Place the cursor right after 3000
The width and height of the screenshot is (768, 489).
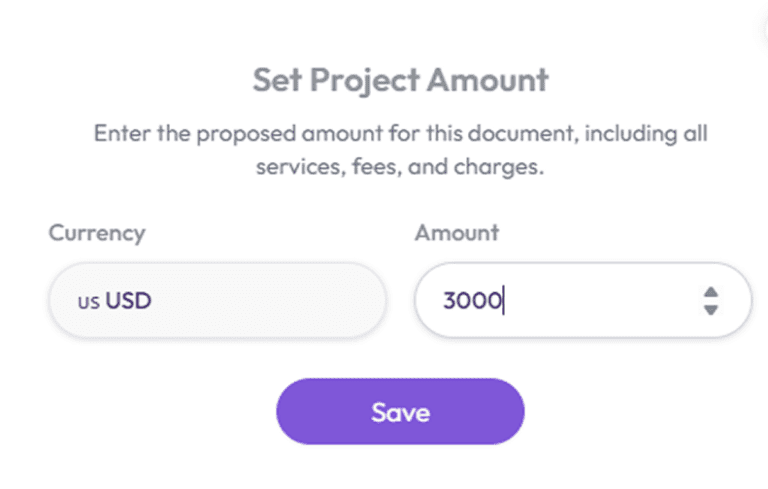point(504,300)
